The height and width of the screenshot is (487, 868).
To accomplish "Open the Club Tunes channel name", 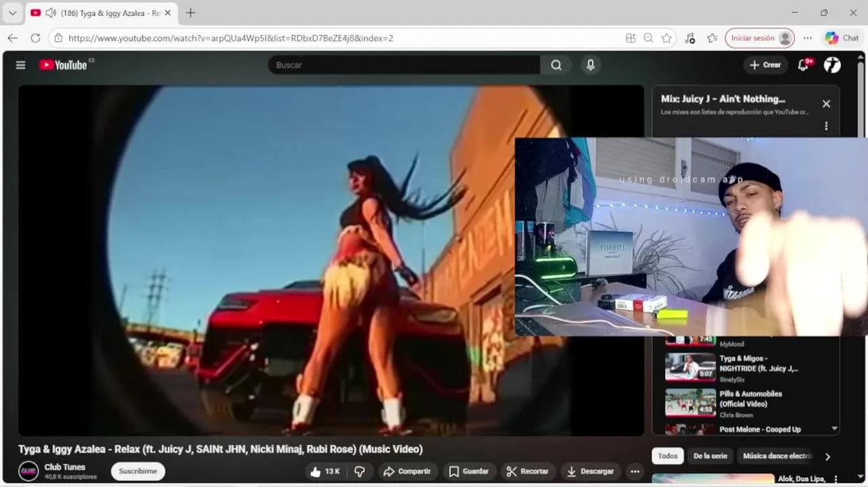I will 65,467.
